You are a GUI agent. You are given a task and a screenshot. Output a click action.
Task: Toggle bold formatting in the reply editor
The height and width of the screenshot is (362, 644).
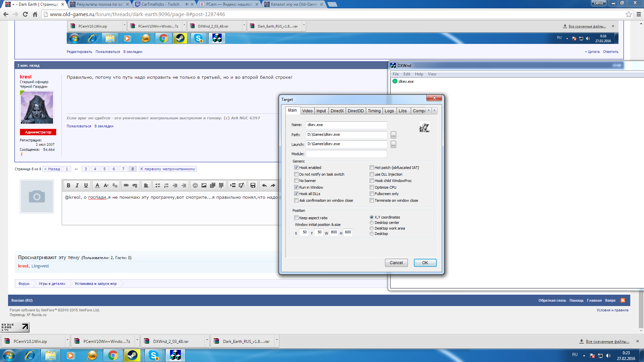pos(68,185)
